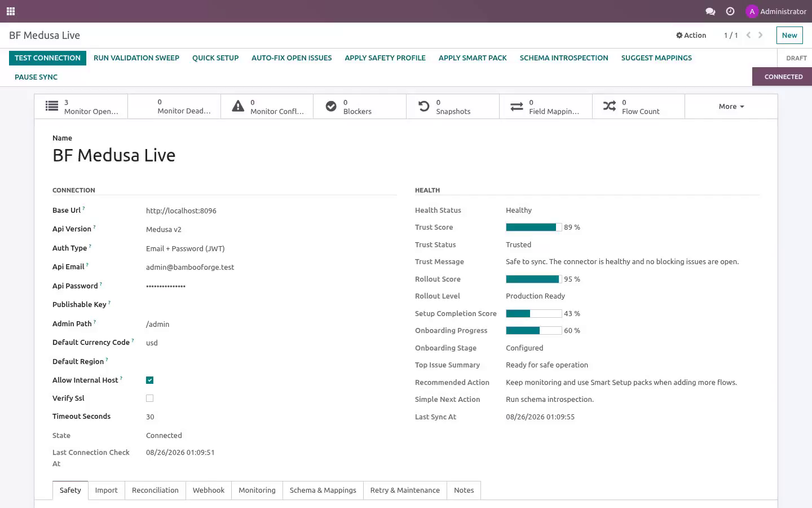This screenshot has width=812, height=508.
Task: Open the Action gear menu
Action: (691, 35)
